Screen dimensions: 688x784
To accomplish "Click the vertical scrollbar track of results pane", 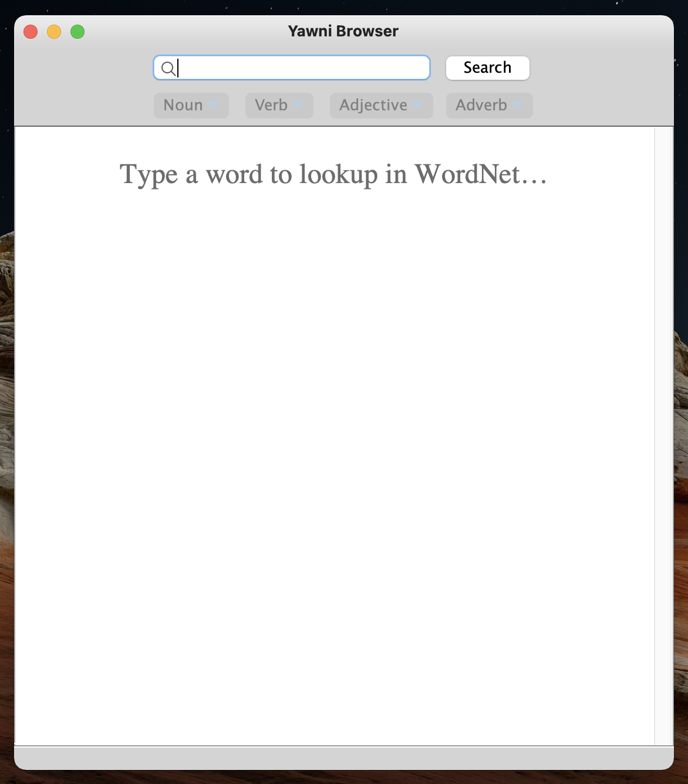I will 663,436.
